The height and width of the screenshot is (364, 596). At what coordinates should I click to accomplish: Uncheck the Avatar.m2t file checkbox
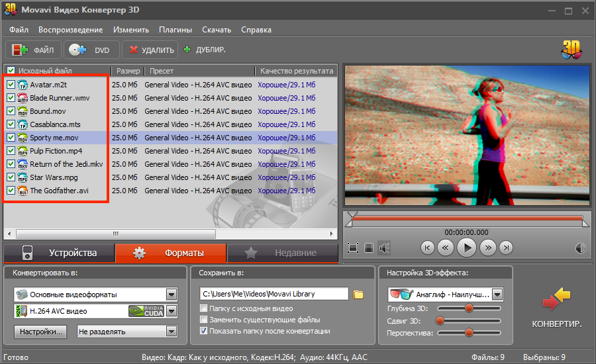coord(11,85)
